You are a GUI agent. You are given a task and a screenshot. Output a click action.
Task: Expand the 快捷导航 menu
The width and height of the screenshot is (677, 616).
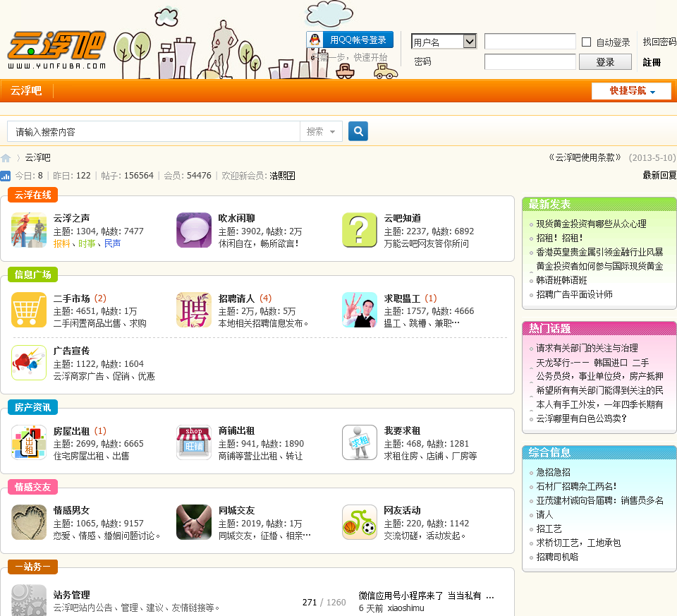tap(631, 91)
